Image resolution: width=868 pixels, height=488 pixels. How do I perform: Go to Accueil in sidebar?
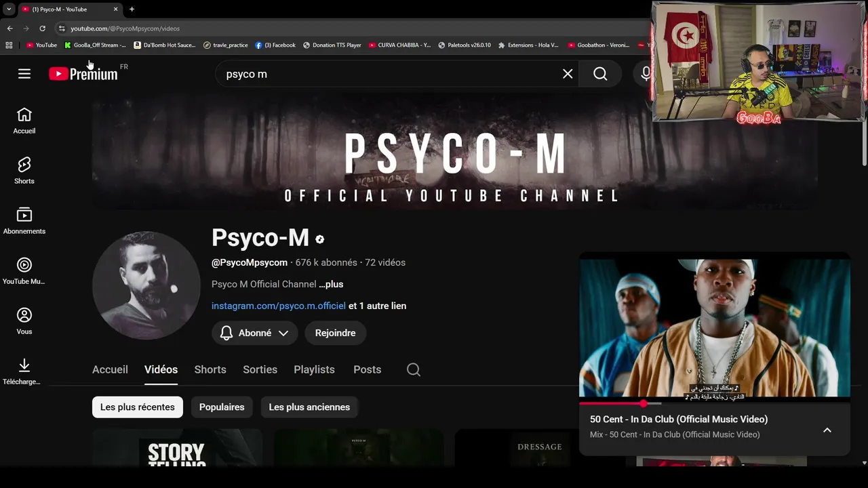pos(24,121)
